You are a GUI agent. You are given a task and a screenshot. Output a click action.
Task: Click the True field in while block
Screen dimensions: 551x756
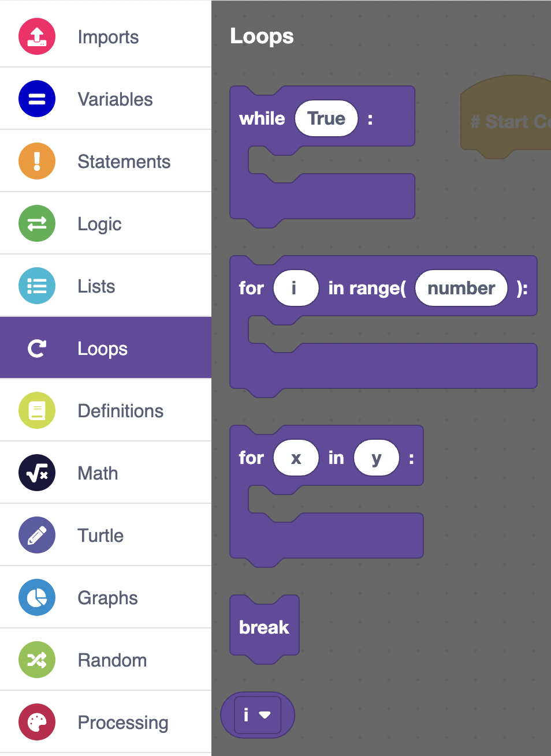click(326, 119)
